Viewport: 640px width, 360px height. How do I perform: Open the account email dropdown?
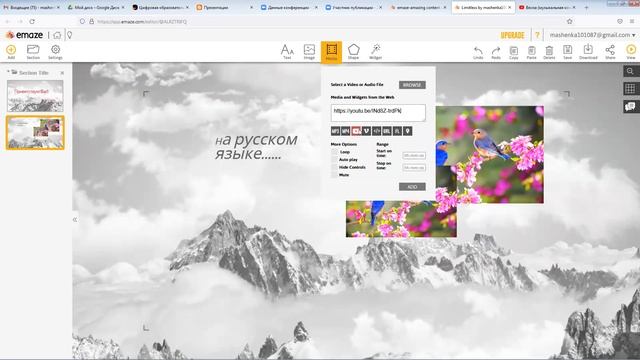[x=592, y=35]
